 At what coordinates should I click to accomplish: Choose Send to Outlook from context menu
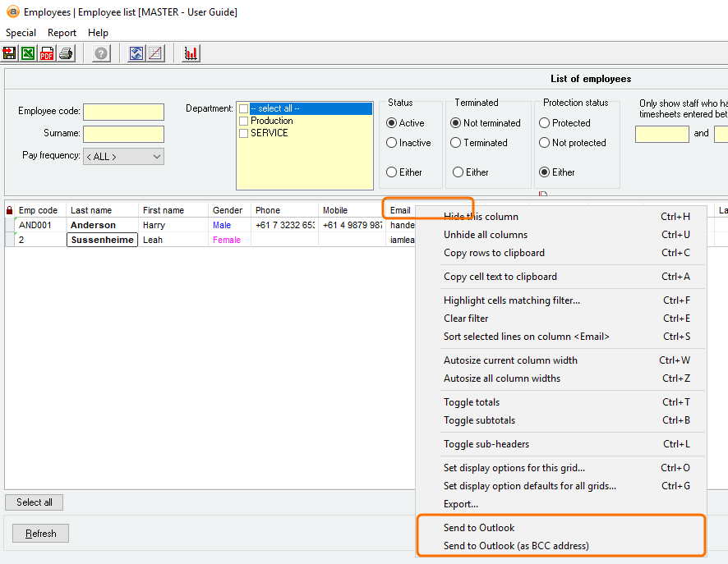tap(479, 528)
